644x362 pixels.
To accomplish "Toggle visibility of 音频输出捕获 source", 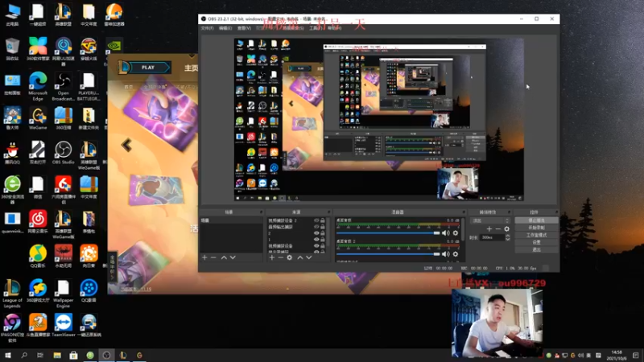I will click(316, 227).
